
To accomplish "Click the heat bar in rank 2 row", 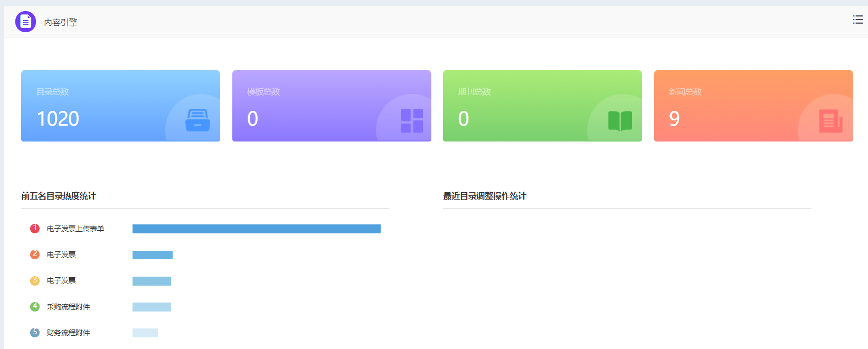I will 153,255.
